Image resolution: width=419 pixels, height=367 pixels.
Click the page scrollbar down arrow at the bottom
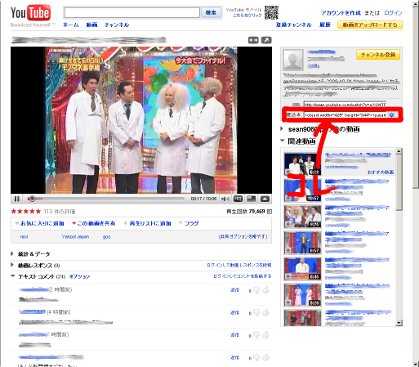click(416, 364)
